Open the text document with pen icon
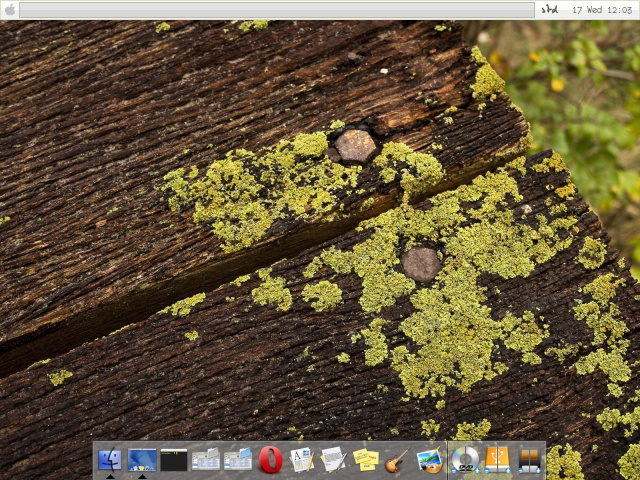 pyautogui.click(x=334, y=460)
